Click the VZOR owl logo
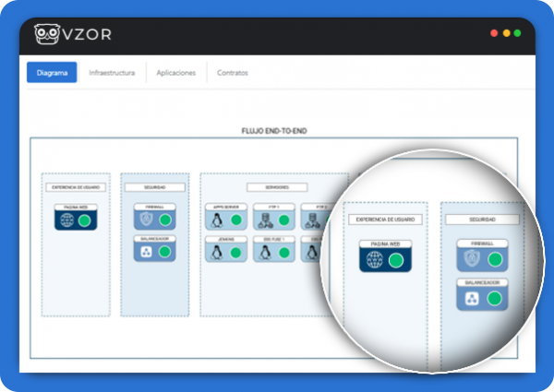Viewport: 554px width, 392px height. click(x=46, y=34)
